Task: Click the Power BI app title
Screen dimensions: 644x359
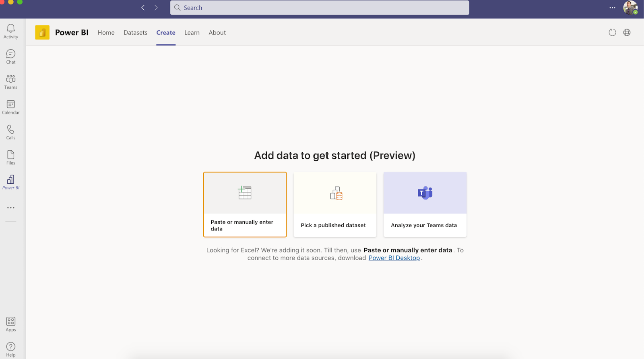Action: [x=72, y=33]
